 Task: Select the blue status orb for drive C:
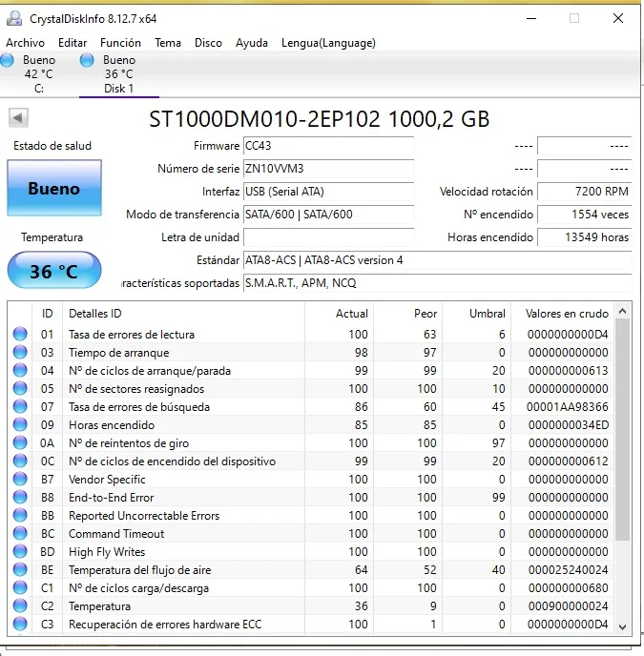coord(7,60)
